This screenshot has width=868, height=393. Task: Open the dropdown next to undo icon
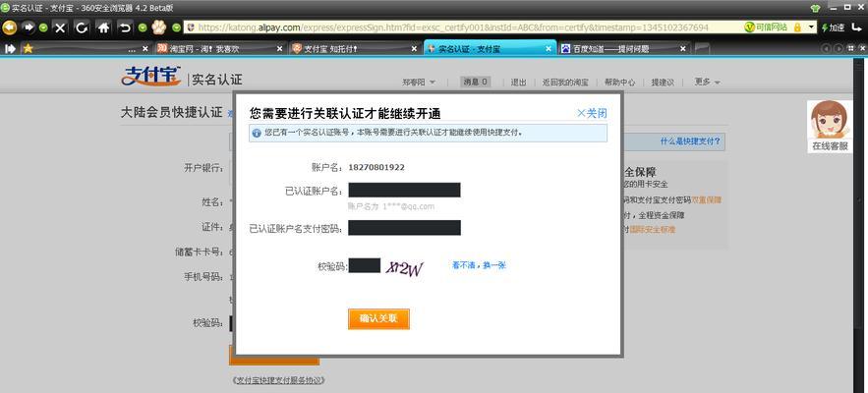(x=143, y=28)
